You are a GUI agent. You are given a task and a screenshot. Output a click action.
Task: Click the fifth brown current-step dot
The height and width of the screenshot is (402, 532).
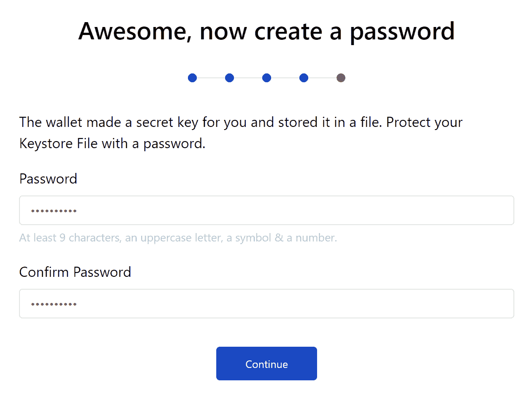[x=341, y=78]
